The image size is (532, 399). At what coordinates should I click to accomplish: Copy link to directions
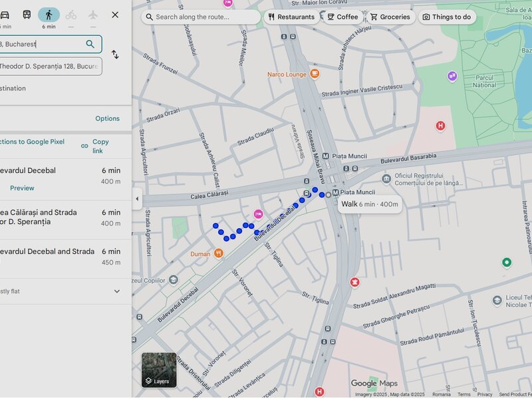(96, 146)
